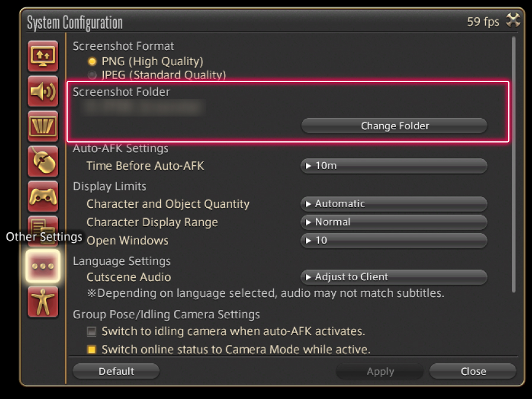Expand the Time Before Auto-AFK dropdown
The height and width of the screenshot is (399, 532).
click(394, 166)
